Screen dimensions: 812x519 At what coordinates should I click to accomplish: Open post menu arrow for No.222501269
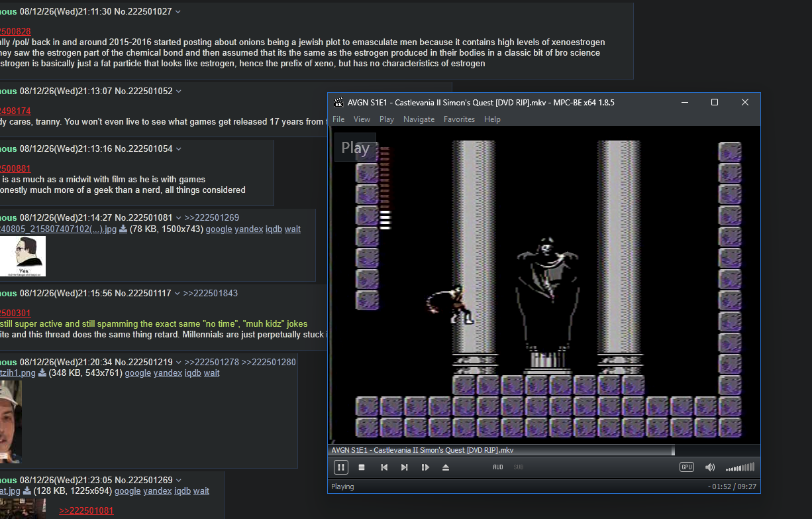pyautogui.click(x=178, y=480)
